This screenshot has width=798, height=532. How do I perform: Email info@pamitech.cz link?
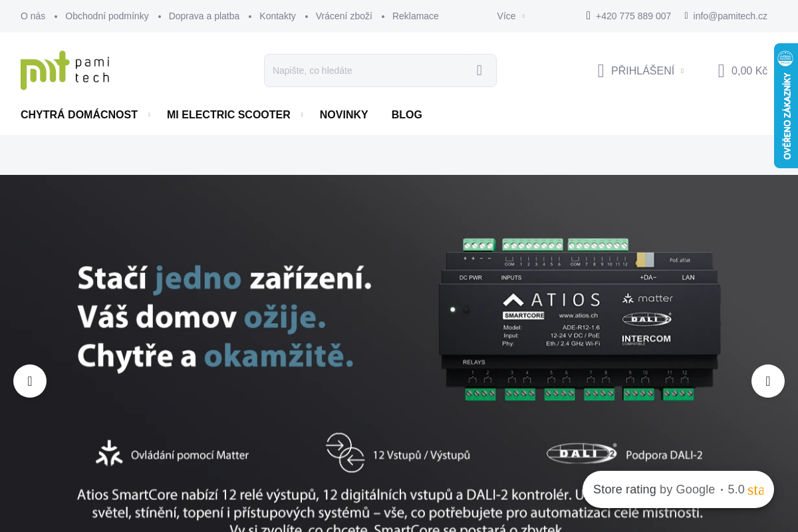pyautogui.click(x=730, y=16)
